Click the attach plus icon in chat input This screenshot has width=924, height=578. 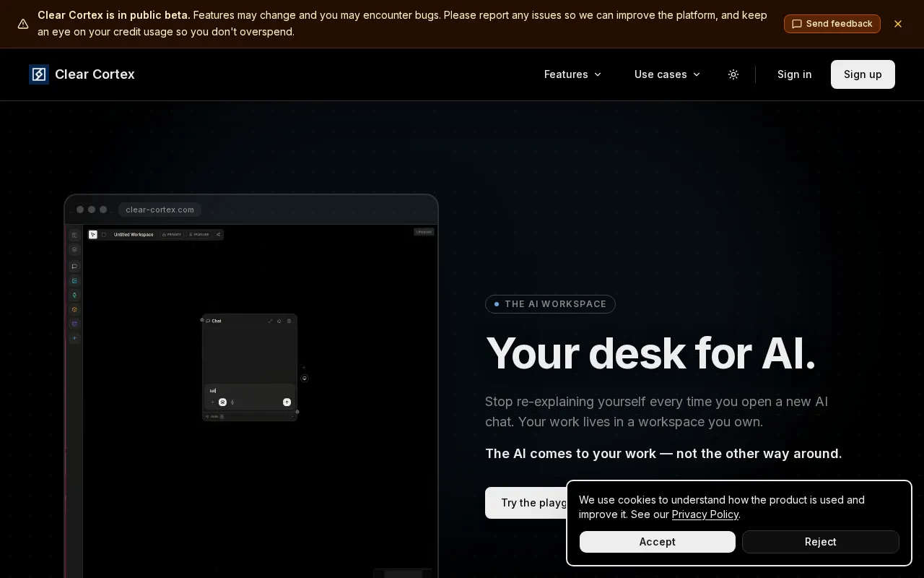point(212,402)
